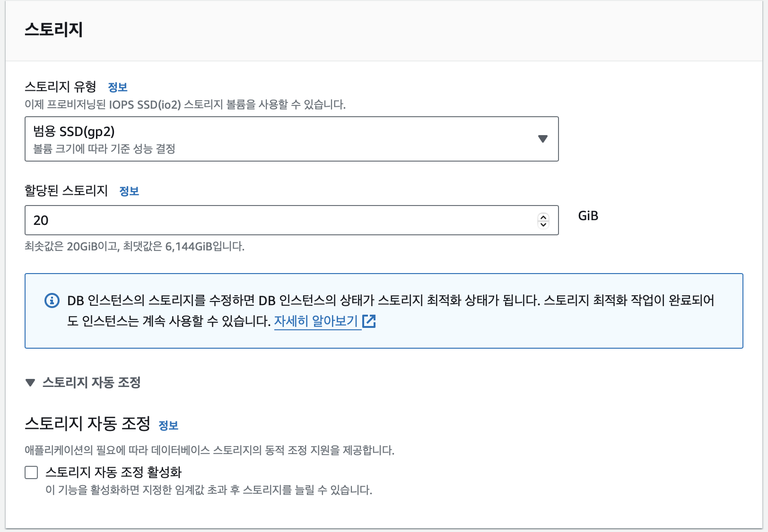Click the 최솟값은 20GiB이고 hint text
This screenshot has width=768, height=532.
(134, 247)
